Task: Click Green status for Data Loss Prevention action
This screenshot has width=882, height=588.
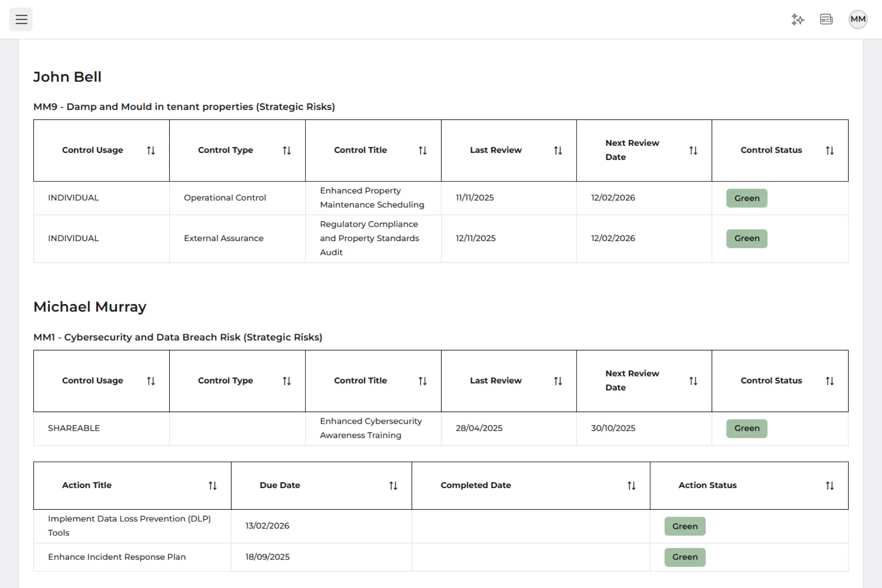Action: click(685, 527)
